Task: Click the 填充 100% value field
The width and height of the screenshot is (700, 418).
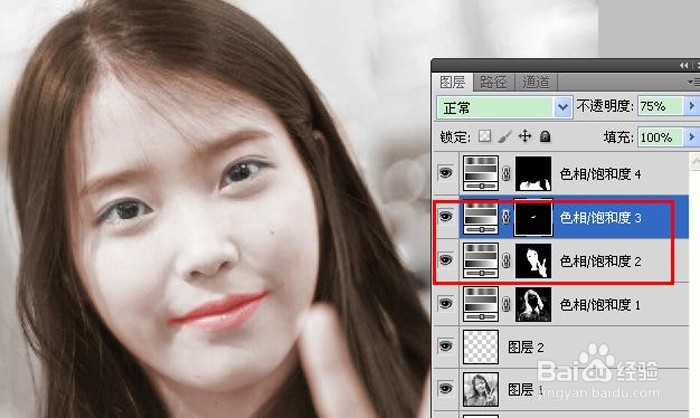Action: coord(660,137)
